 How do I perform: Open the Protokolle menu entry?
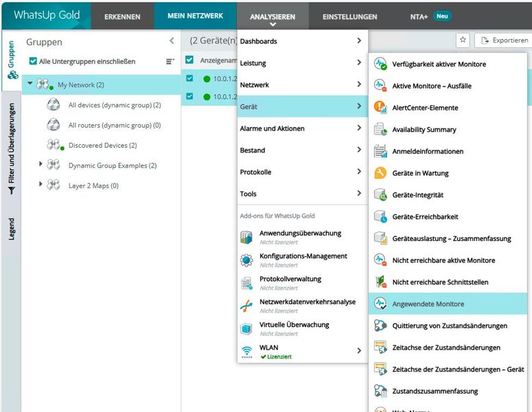pyautogui.click(x=303, y=172)
